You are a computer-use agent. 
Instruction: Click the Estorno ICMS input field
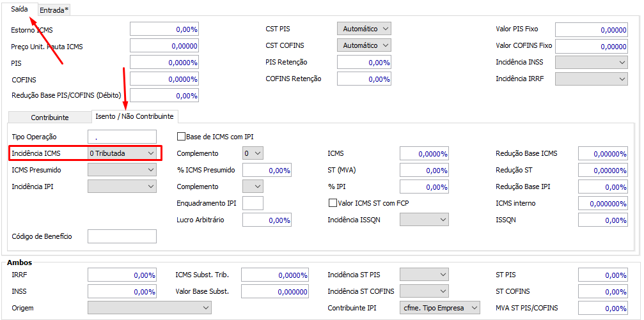(x=164, y=29)
